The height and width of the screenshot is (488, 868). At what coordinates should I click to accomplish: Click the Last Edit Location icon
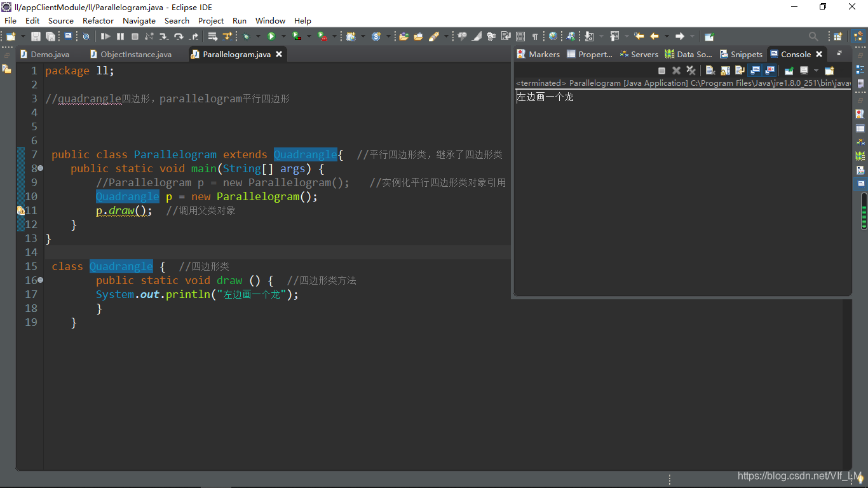(640, 36)
